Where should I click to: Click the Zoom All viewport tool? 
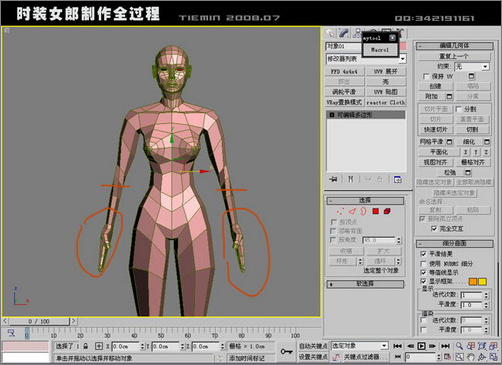[x=471, y=346]
